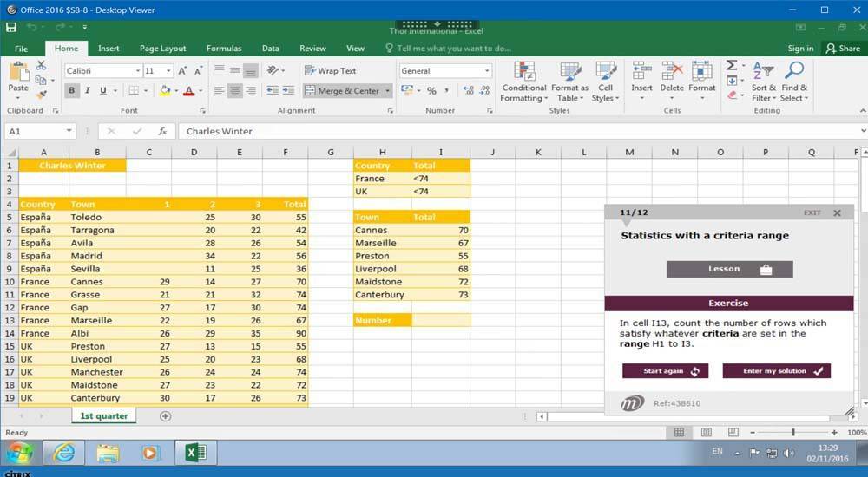Add a new sheet with plus icon
Screen dimensions: 868x477
pyautogui.click(x=166, y=416)
